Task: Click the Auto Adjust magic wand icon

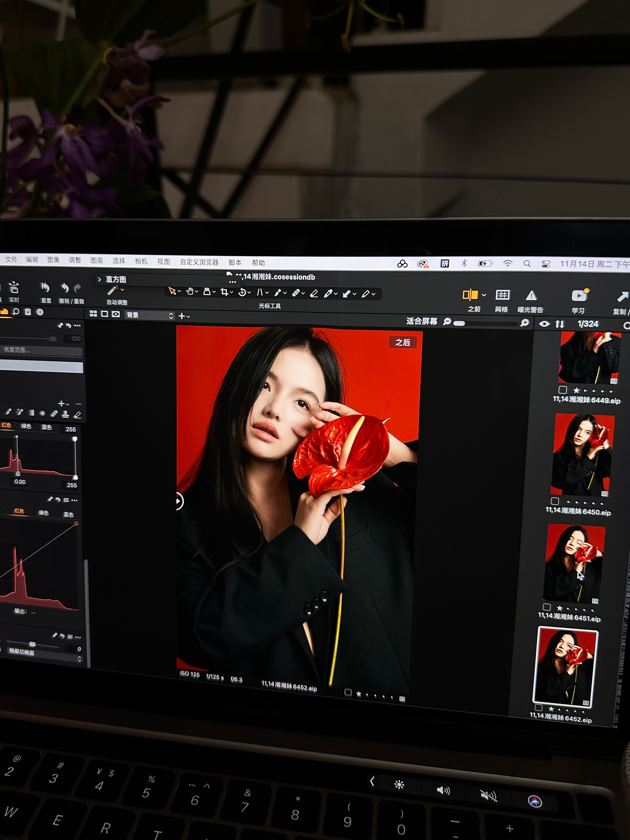Action: coord(112,290)
